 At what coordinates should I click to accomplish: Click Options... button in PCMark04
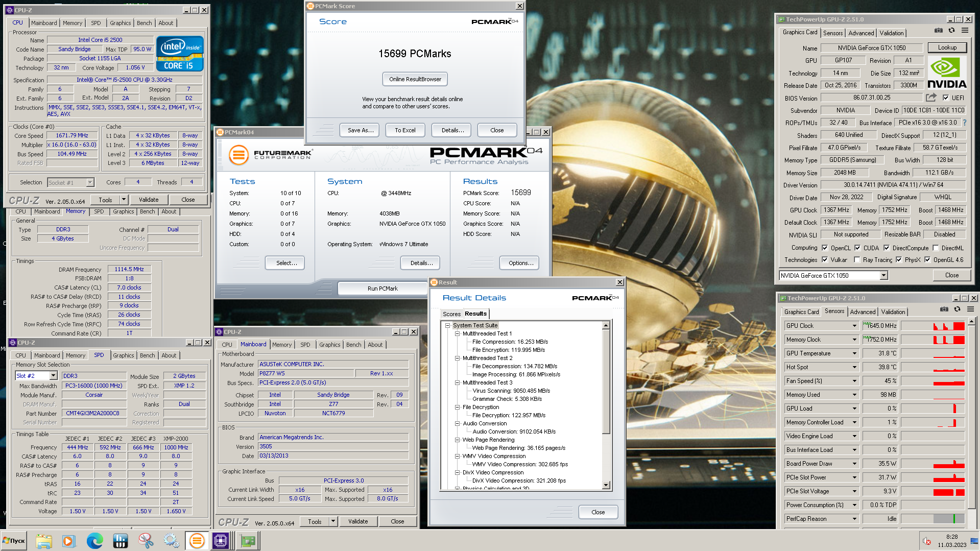[x=520, y=263]
